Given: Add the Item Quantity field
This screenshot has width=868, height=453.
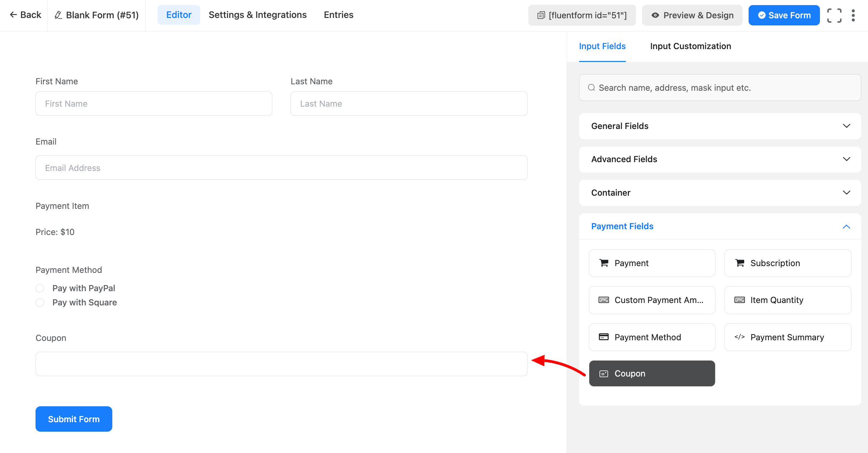Looking at the screenshot, I should coord(787,300).
